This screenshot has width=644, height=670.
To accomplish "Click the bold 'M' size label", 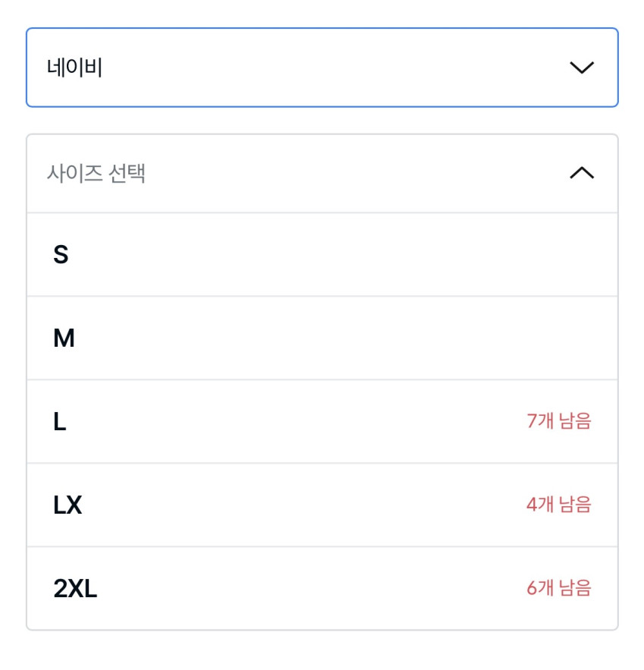I will pyautogui.click(x=64, y=339).
